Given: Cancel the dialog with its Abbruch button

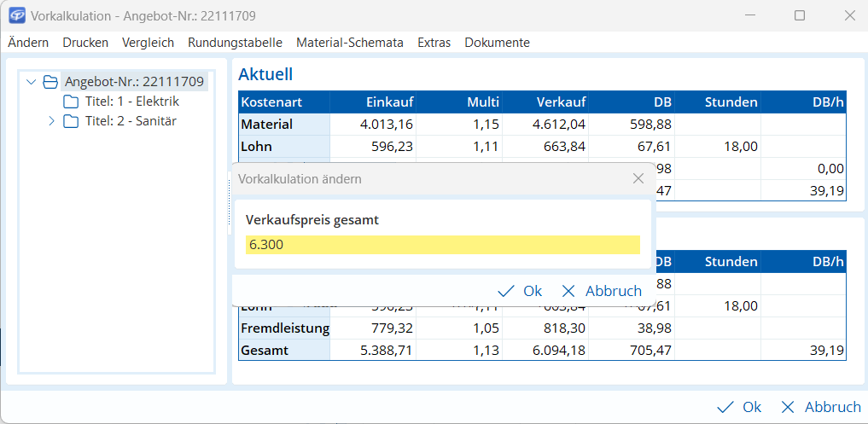Looking at the screenshot, I should point(601,291).
